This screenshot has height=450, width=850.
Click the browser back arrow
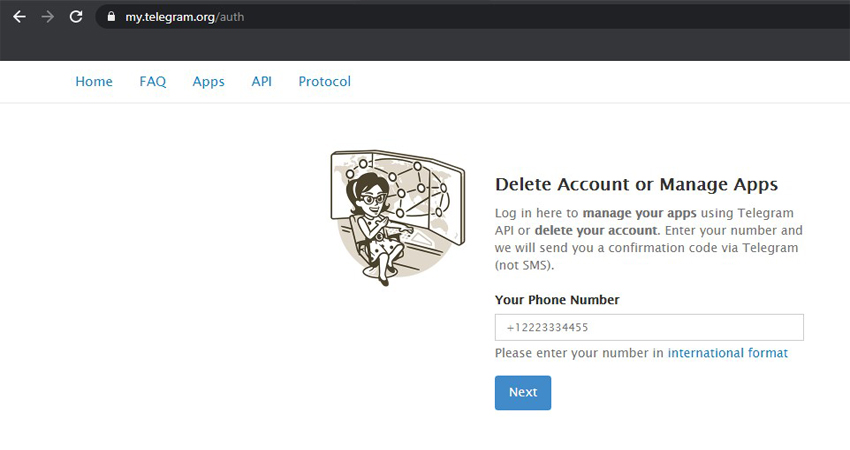click(19, 17)
